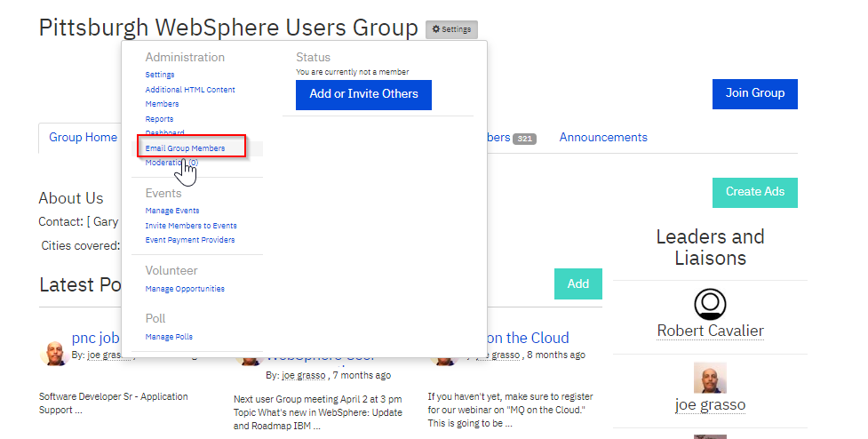Open the gear Settings button
The height and width of the screenshot is (439, 868).
451,29
